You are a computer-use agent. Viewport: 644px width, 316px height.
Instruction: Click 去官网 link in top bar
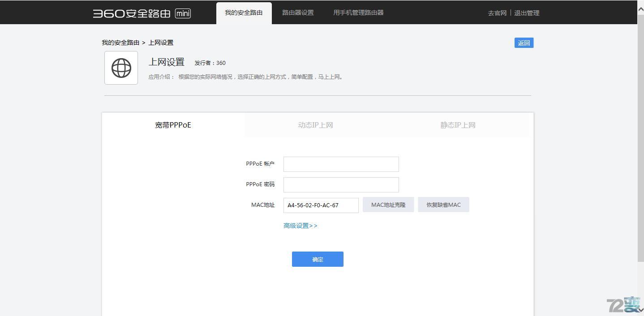(497, 13)
